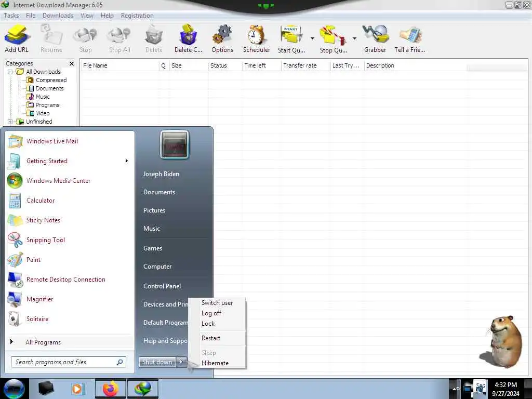Launch Snipping Tool
Screen dimensions: 532x399
pyautogui.click(x=70, y=240)
